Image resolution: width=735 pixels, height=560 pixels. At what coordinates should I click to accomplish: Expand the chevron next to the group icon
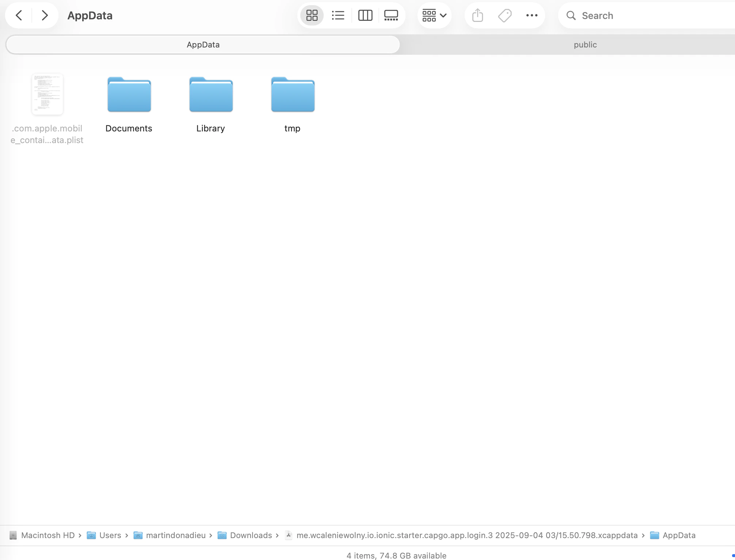443,15
